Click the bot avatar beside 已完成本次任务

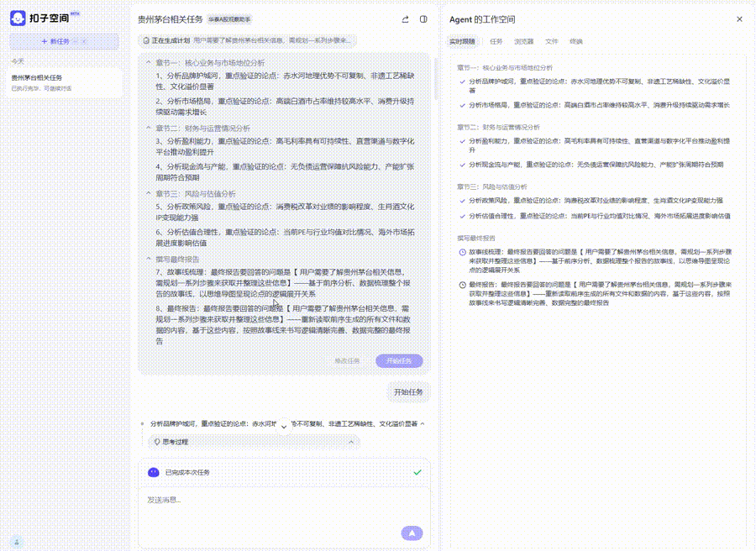click(154, 472)
